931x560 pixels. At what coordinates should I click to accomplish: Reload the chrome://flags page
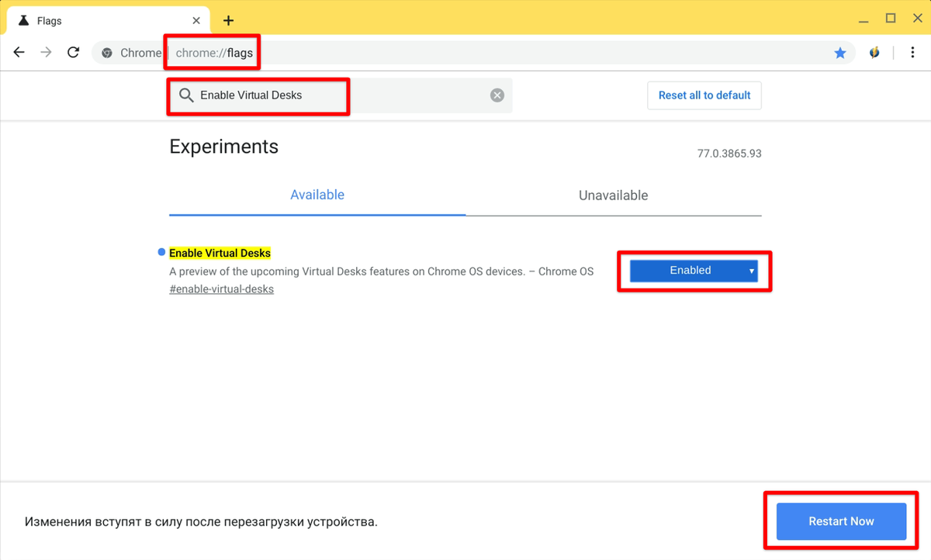tap(73, 53)
